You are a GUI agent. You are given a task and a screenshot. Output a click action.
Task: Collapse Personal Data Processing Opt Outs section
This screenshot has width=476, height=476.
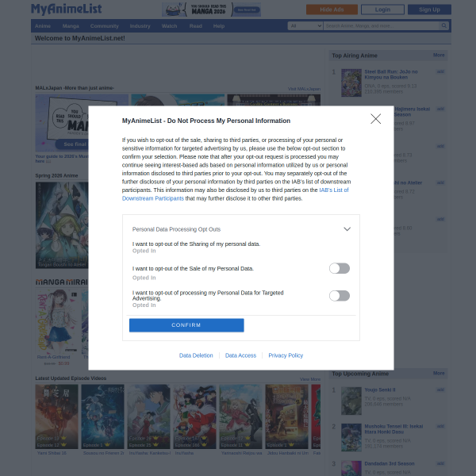click(347, 229)
